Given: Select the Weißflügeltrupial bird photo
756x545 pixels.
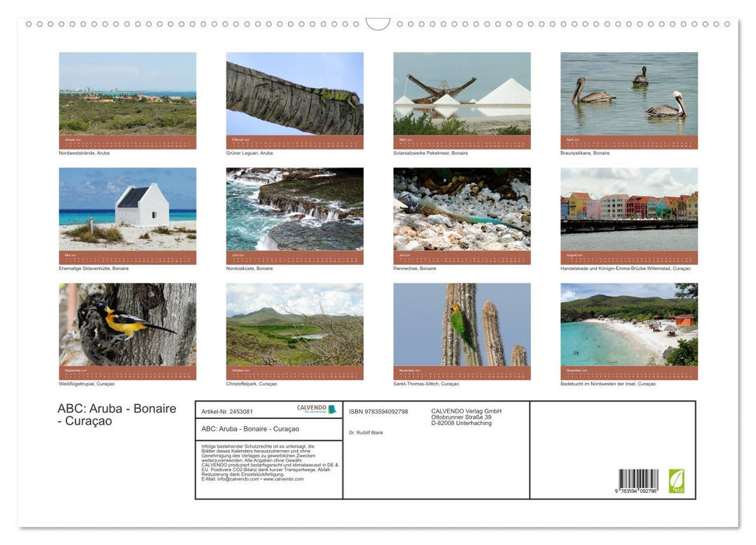Looking at the screenshot, I should tap(127, 325).
